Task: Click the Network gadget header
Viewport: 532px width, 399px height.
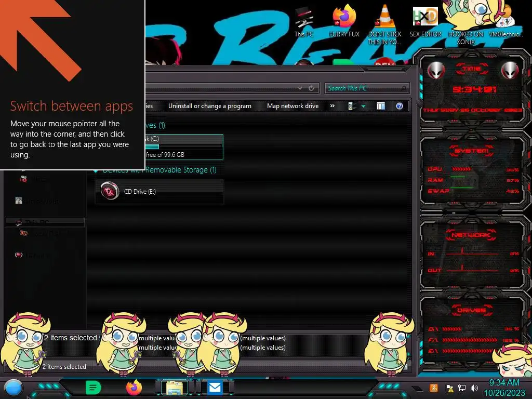Action: (x=471, y=235)
